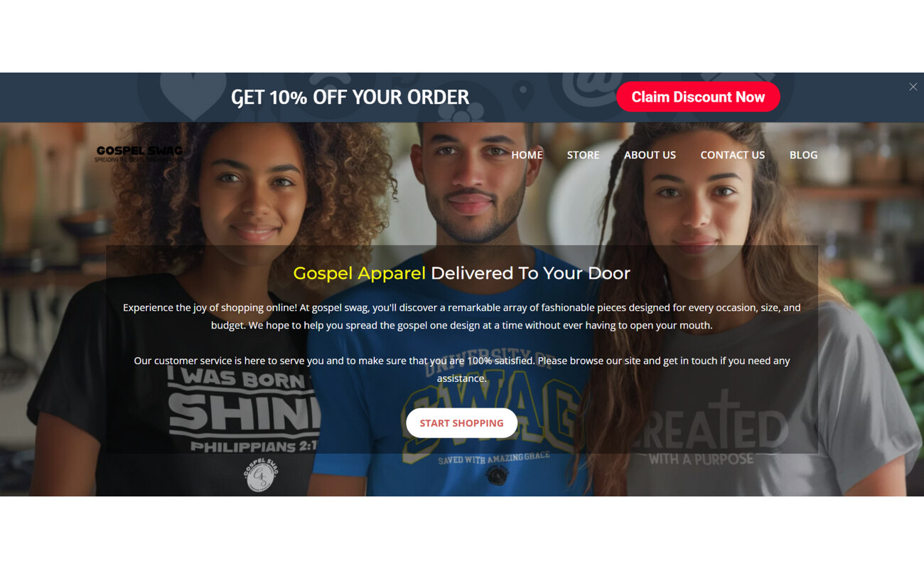This screenshot has width=924, height=569.
Task: Click the Claim Discount Now button
Action: (x=698, y=97)
